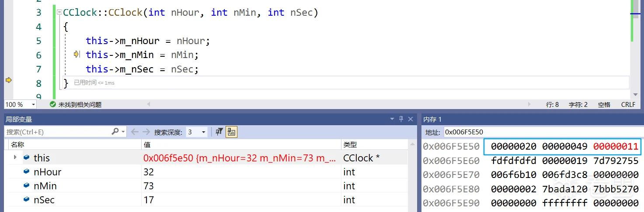Click the blue cube icon beside nHour
This screenshot has width=644, height=212.
click(27, 171)
